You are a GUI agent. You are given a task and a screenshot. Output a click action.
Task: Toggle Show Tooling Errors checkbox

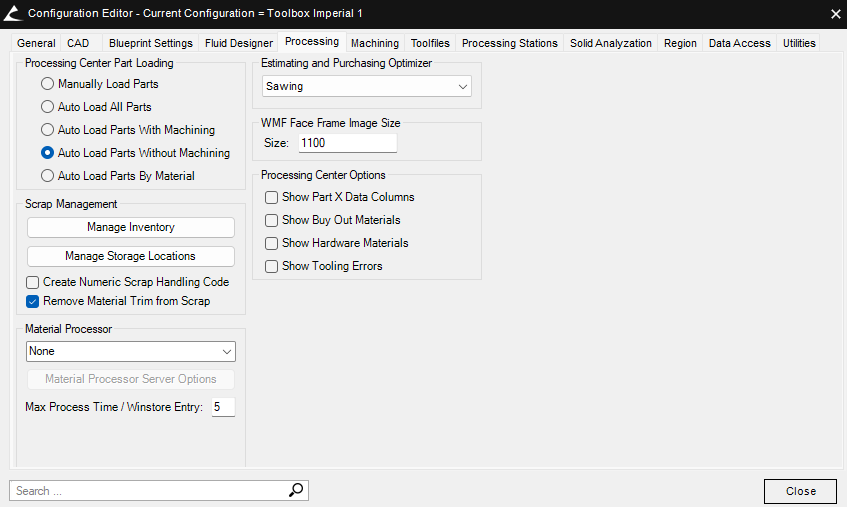coord(271,266)
